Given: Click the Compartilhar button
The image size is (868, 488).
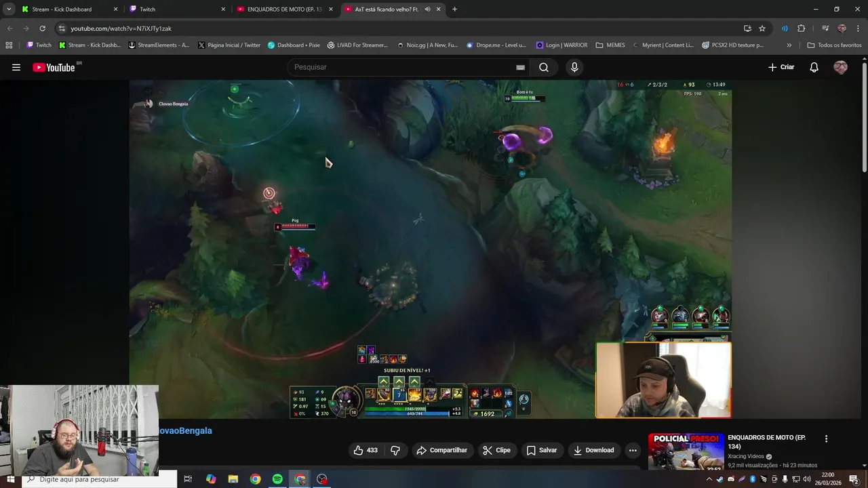Looking at the screenshot, I should coord(442,450).
